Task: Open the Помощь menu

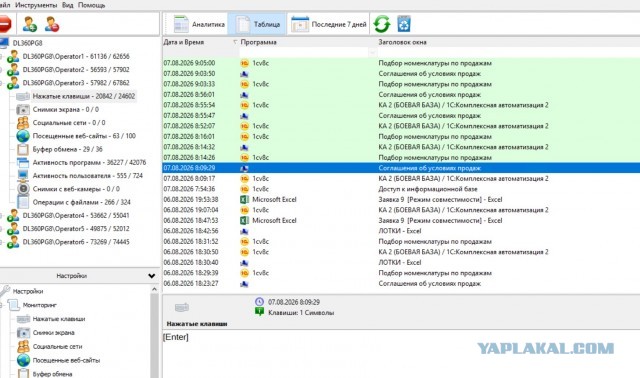Action: [x=91, y=5]
